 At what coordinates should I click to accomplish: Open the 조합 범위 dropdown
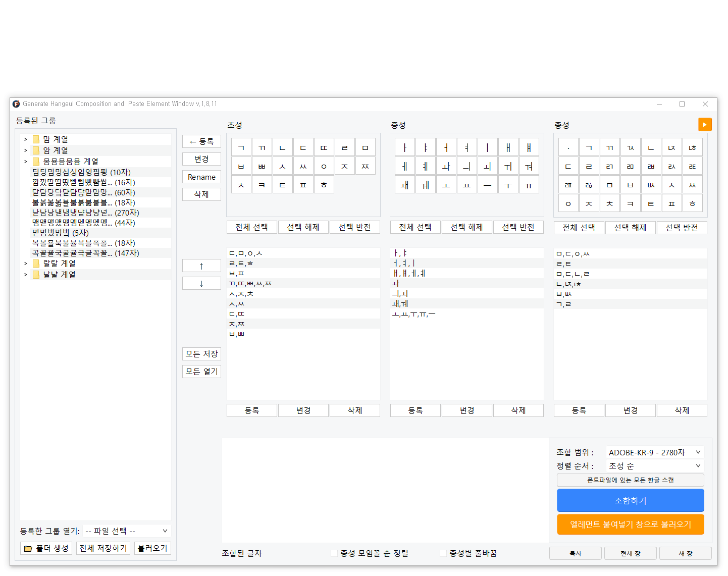pyautogui.click(x=655, y=452)
